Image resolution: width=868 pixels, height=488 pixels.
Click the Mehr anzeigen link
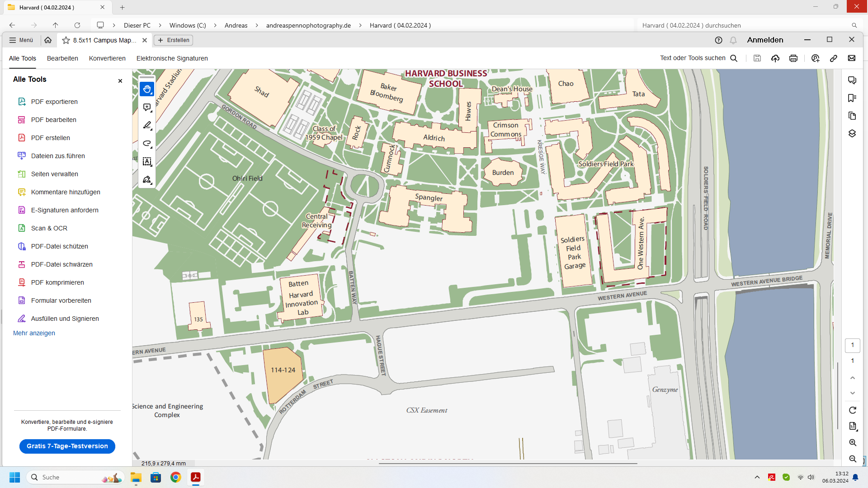[x=34, y=333]
